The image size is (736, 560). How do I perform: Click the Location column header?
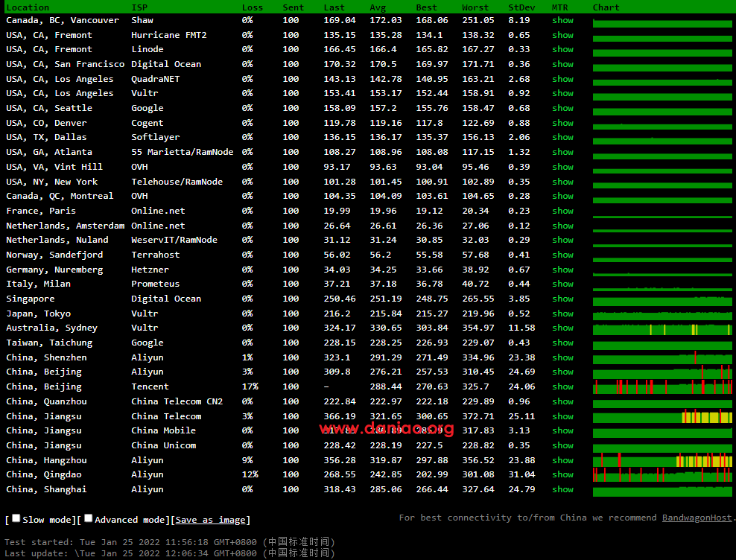pyautogui.click(x=28, y=7)
